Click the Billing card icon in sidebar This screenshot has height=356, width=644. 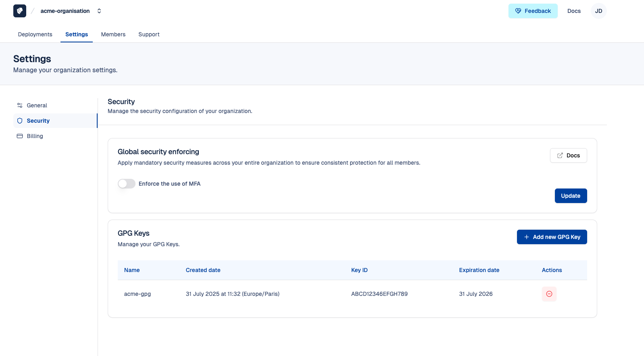(x=20, y=136)
